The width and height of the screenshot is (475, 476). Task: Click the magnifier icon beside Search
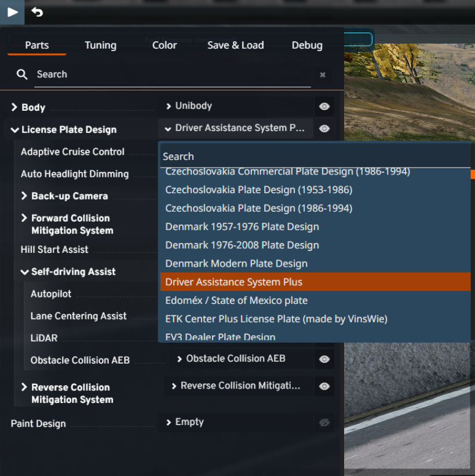[22, 74]
